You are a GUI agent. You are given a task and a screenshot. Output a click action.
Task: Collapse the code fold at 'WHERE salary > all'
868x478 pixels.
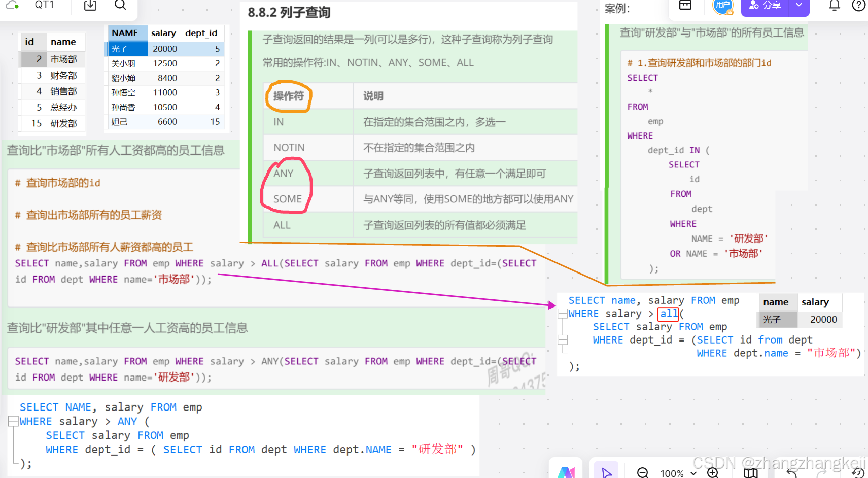[x=563, y=314]
